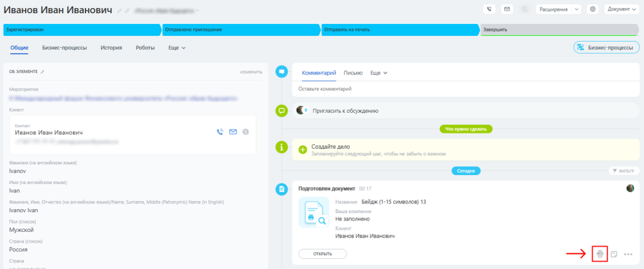Click the Бизнес-процессы rounded button at right
This screenshot has height=269, width=644.
pos(606,47)
